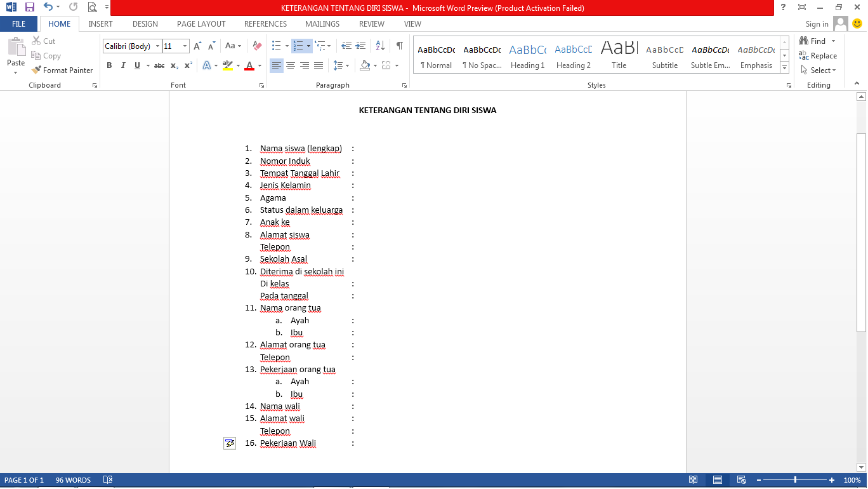
Task: Increase the paragraph indent
Action: (x=360, y=46)
